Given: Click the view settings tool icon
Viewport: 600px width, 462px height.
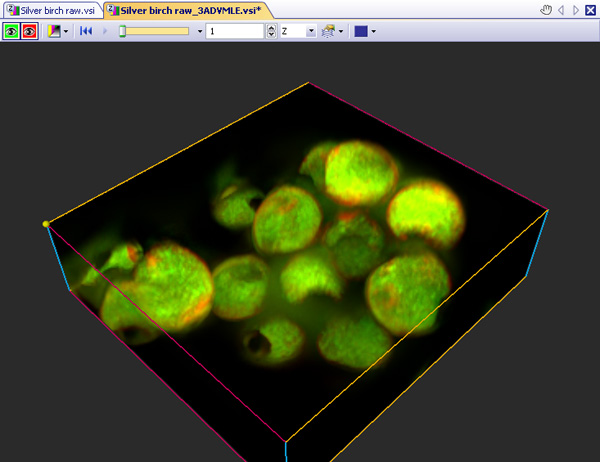Looking at the screenshot, I should (327, 31).
